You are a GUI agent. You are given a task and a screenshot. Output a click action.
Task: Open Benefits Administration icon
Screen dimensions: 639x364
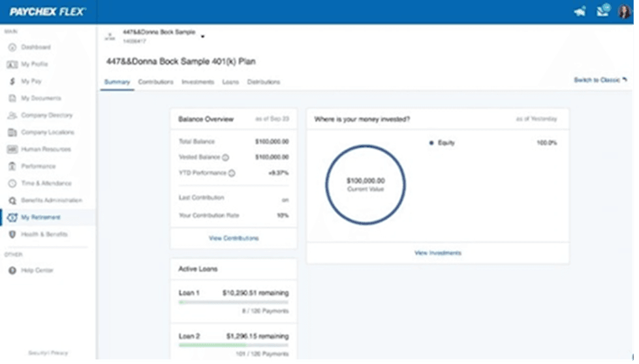[12, 200]
